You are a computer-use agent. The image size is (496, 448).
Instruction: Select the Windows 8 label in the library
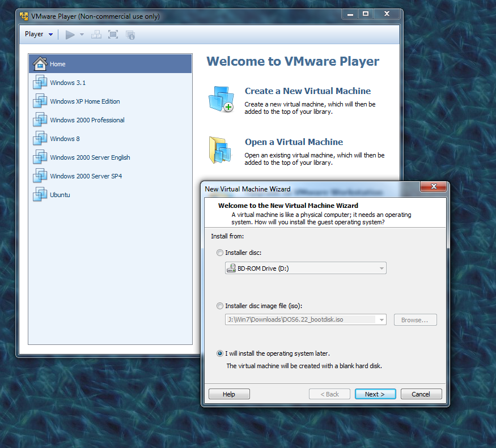click(65, 139)
